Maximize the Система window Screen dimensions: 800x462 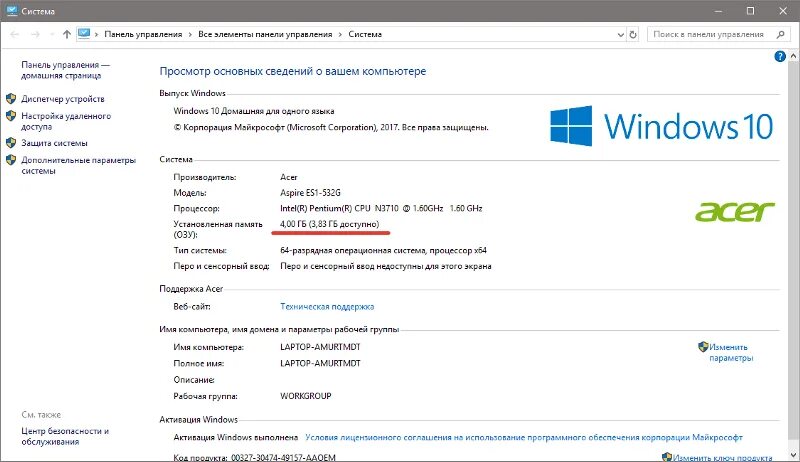(x=751, y=11)
